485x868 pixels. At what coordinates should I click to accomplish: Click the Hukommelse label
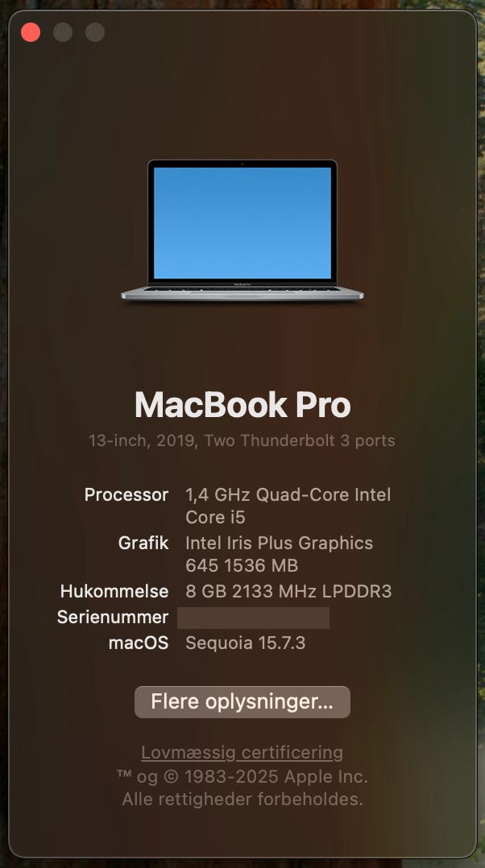pos(114,591)
